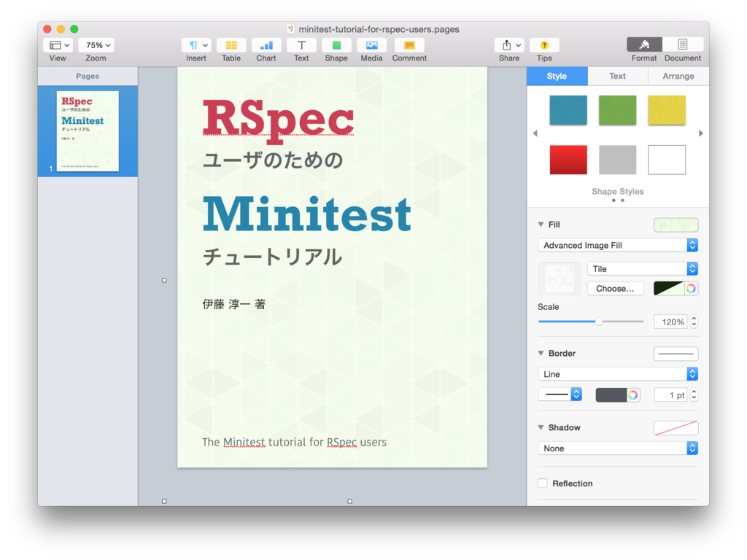Switch to the Text tab

pyautogui.click(x=617, y=76)
